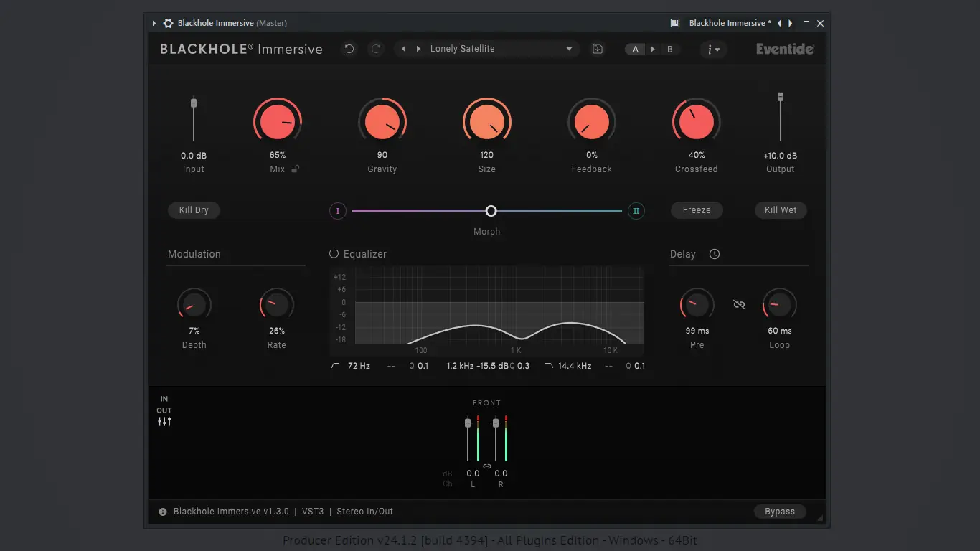Viewport: 980px width, 551px height.
Task: Redo the last change
Action: coord(376,49)
